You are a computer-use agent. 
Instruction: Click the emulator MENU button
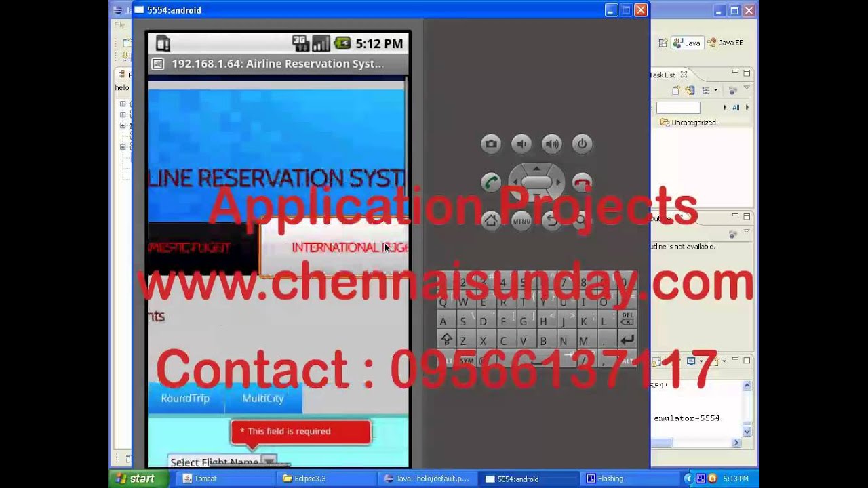point(521,220)
